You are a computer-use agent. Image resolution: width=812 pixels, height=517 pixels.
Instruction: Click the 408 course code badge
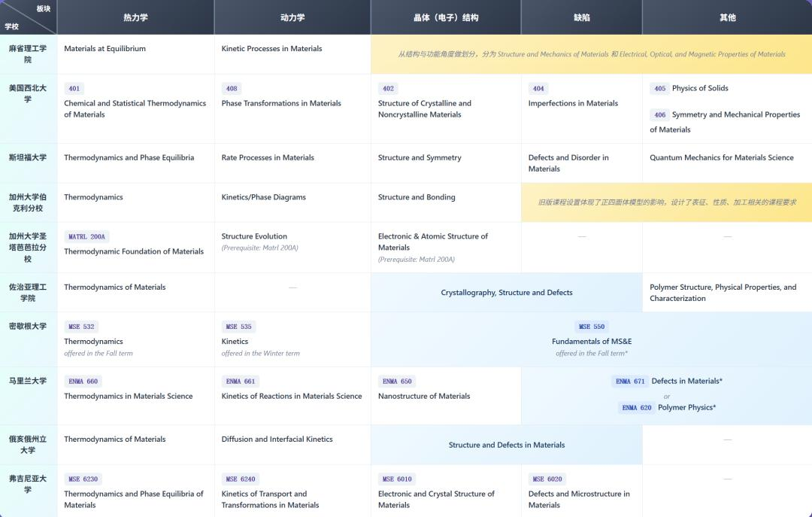tap(232, 88)
